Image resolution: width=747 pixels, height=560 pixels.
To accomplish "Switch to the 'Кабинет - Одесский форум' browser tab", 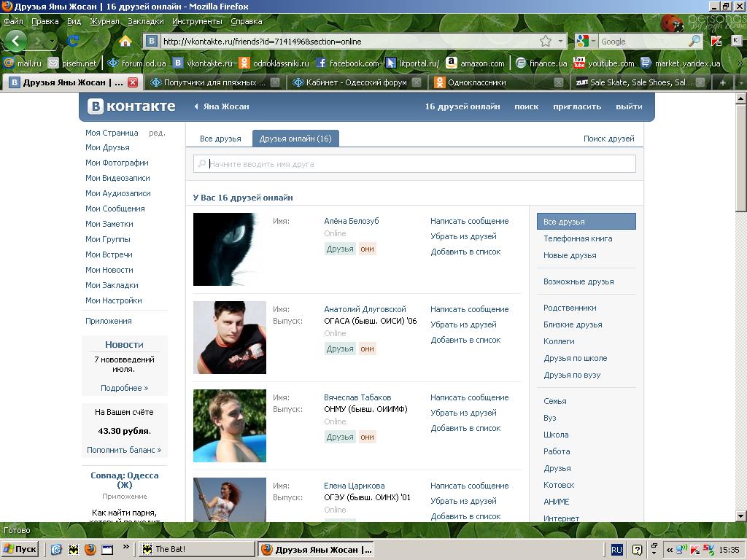I will [356, 82].
